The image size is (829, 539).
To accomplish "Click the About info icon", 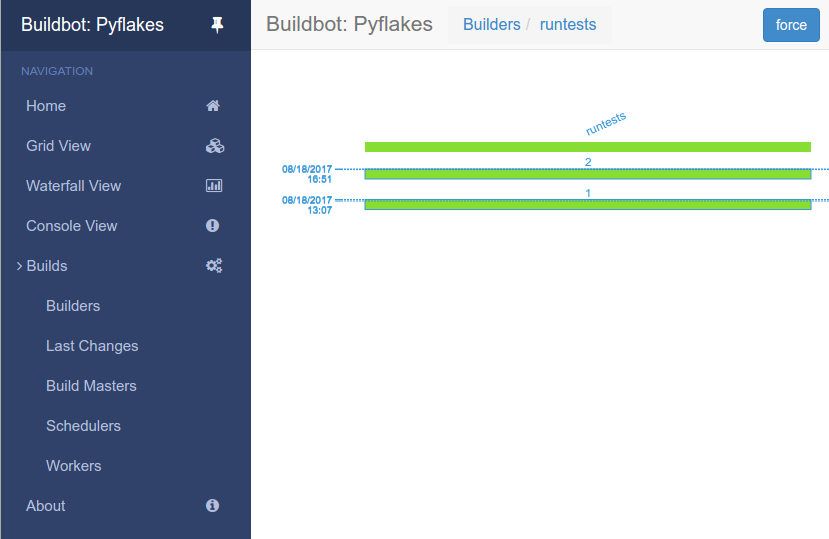I will pyautogui.click(x=213, y=506).
